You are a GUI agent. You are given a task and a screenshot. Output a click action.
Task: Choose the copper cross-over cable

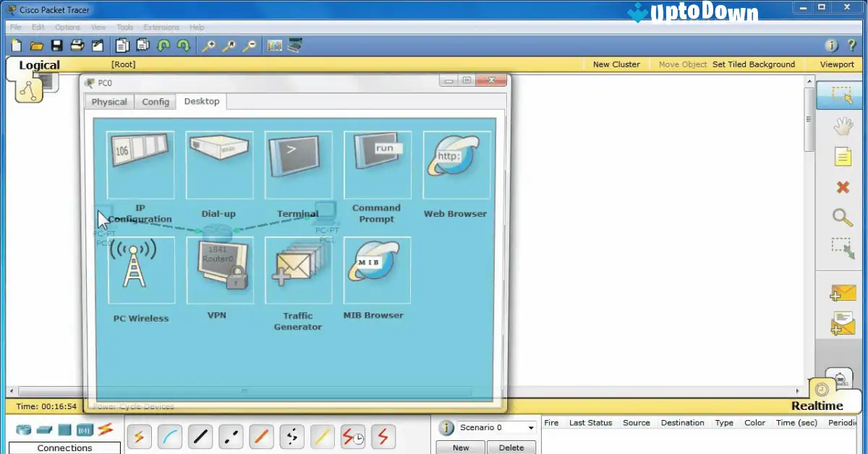231,437
